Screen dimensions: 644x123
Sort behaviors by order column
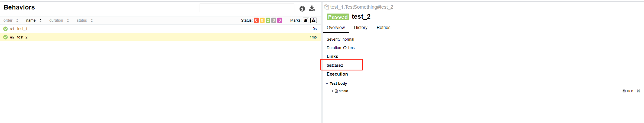click(11, 20)
